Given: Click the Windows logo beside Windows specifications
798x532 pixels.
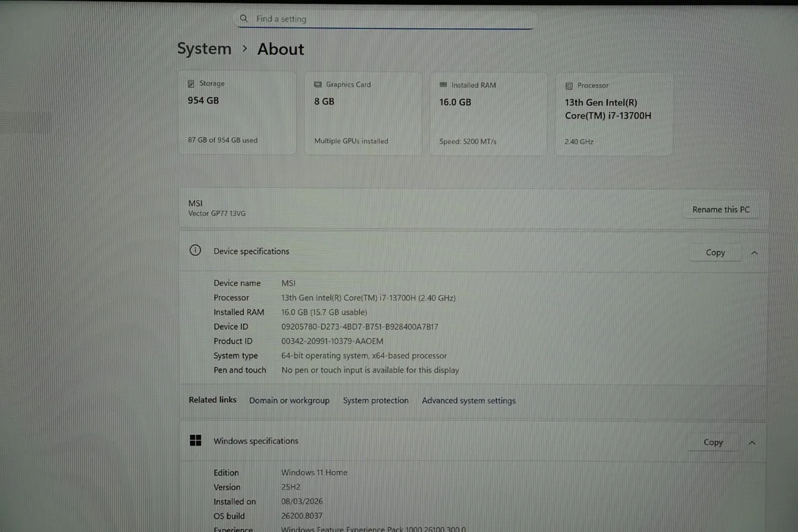Looking at the screenshot, I should [x=196, y=441].
